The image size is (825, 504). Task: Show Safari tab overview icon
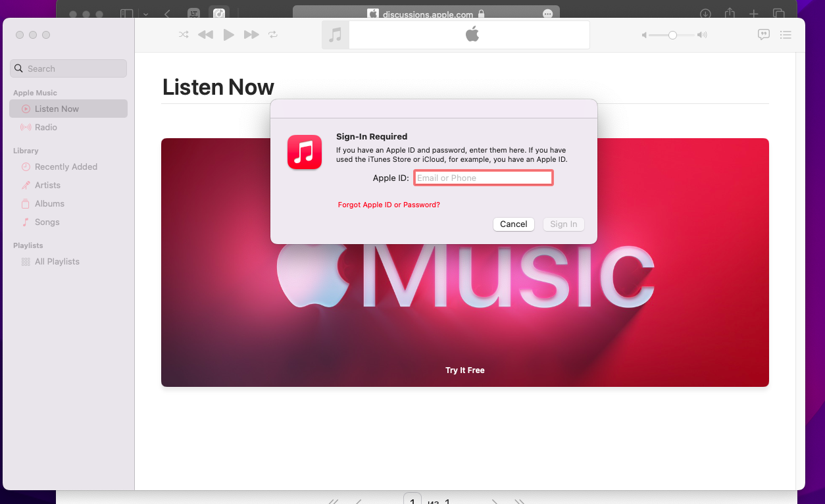pyautogui.click(x=778, y=14)
